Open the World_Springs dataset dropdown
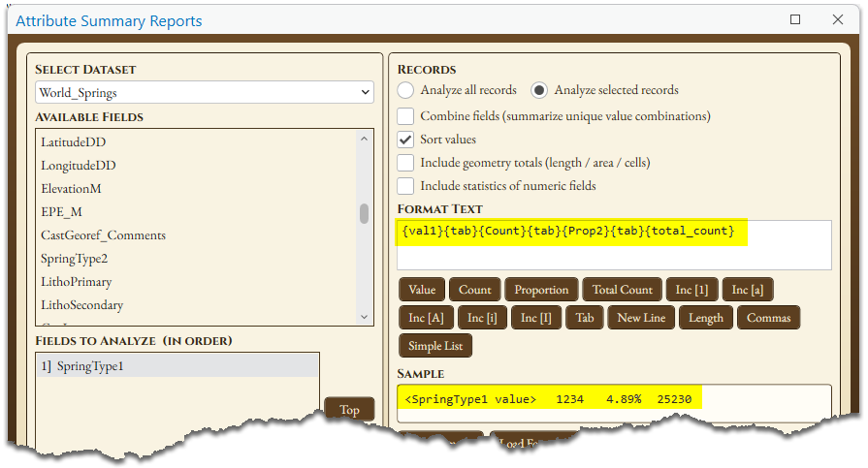The height and width of the screenshot is (468, 868). [205, 92]
